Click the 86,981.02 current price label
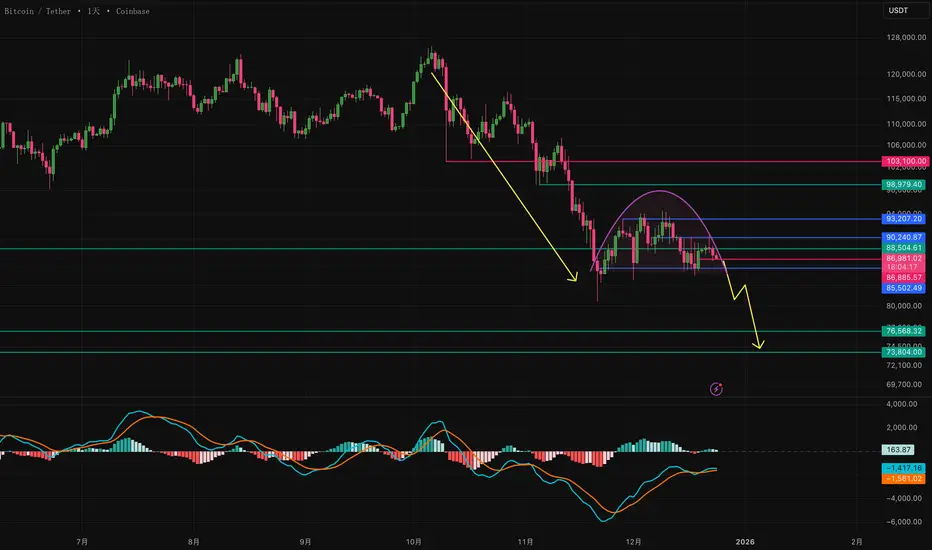The height and width of the screenshot is (550, 932). pos(903,259)
